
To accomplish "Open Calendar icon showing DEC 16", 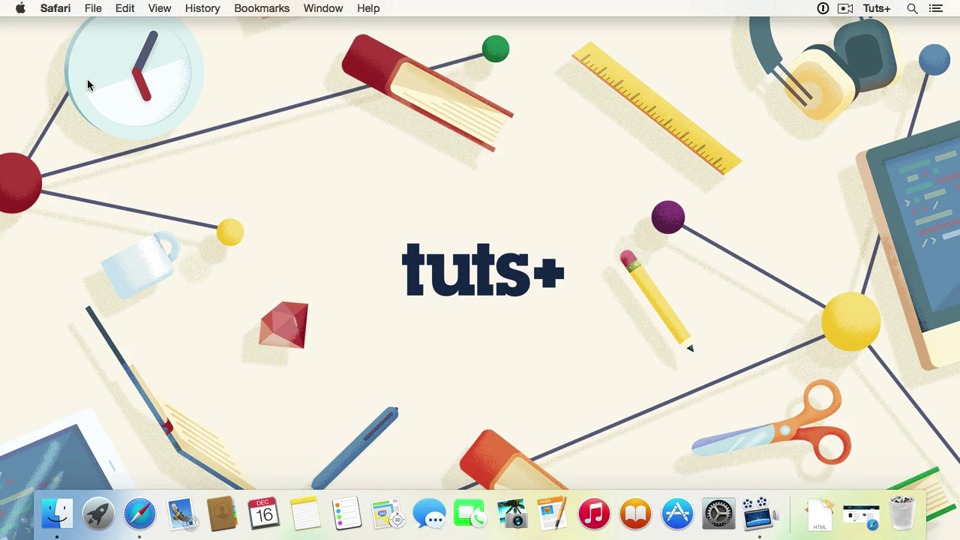I will 263,513.
